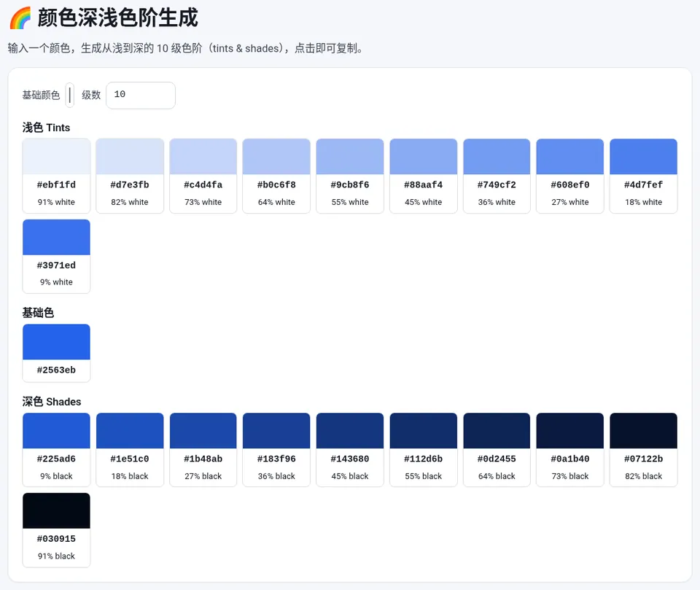The width and height of the screenshot is (700, 590).
Task: Click the 级数 label
Action: pos(91,95)
